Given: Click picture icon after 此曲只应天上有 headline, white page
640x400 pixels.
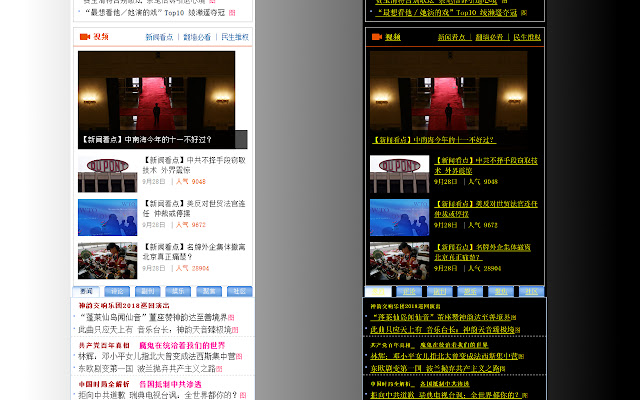Looking at the screenshot, I should [235, 330].
